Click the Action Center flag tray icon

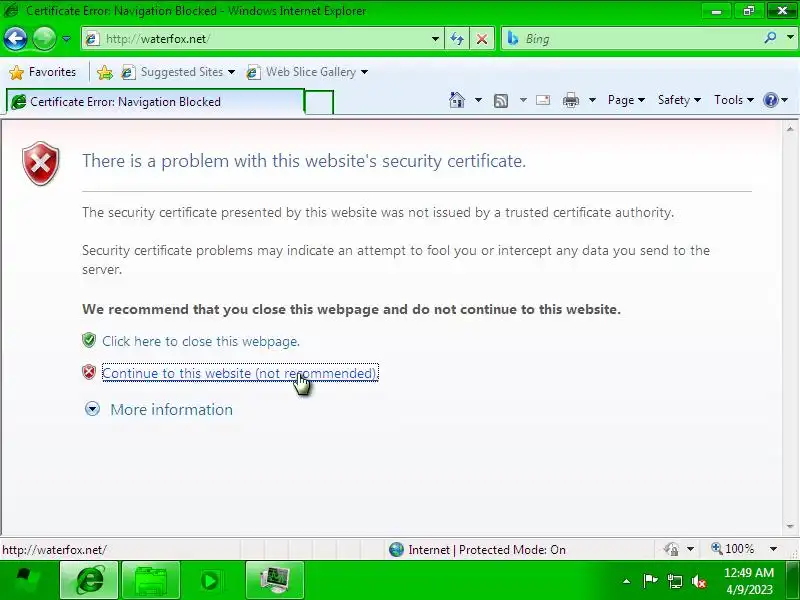point(650,581)
